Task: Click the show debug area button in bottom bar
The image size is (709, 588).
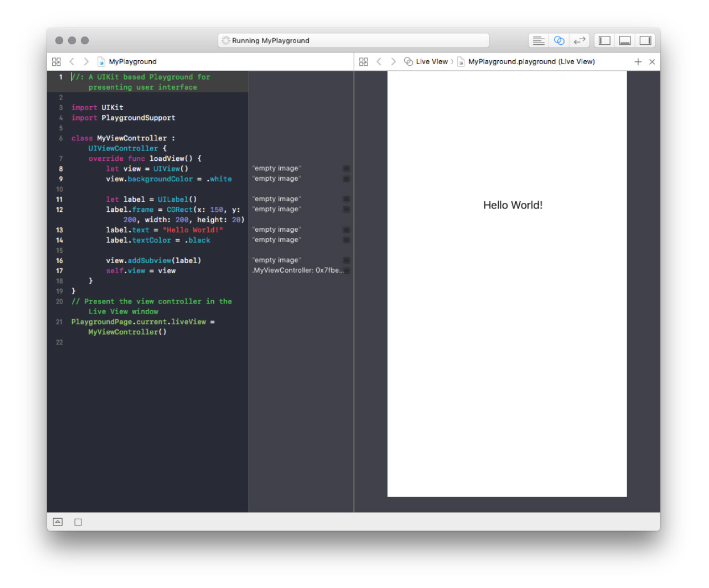Action: pyautogui.click(x=57, y=522)
